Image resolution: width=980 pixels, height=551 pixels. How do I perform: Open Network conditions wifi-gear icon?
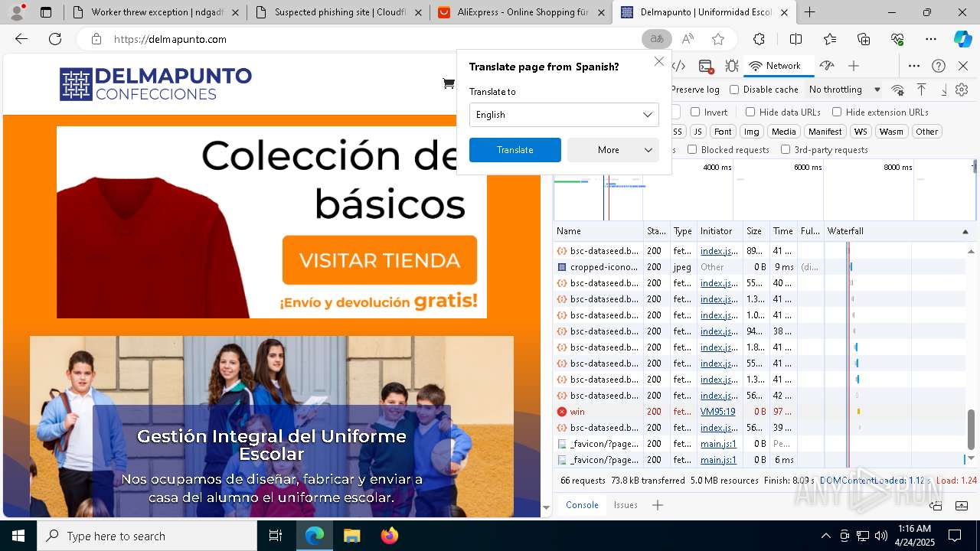click(898, 90)
